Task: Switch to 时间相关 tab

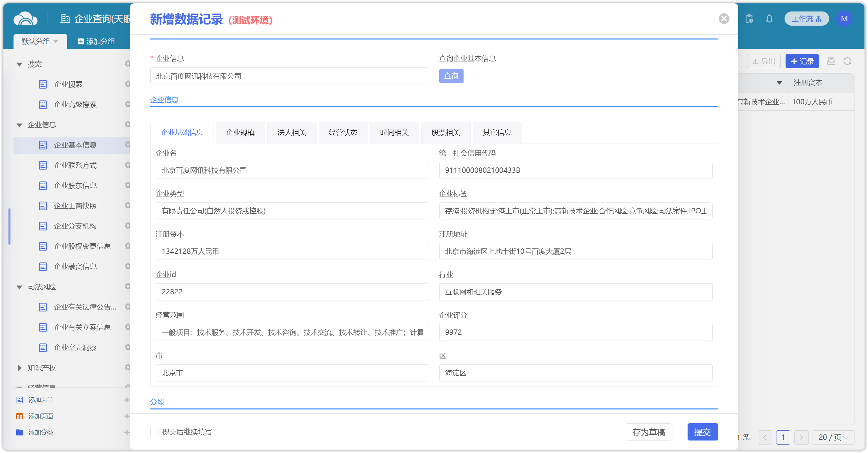Action: (394, 132)
